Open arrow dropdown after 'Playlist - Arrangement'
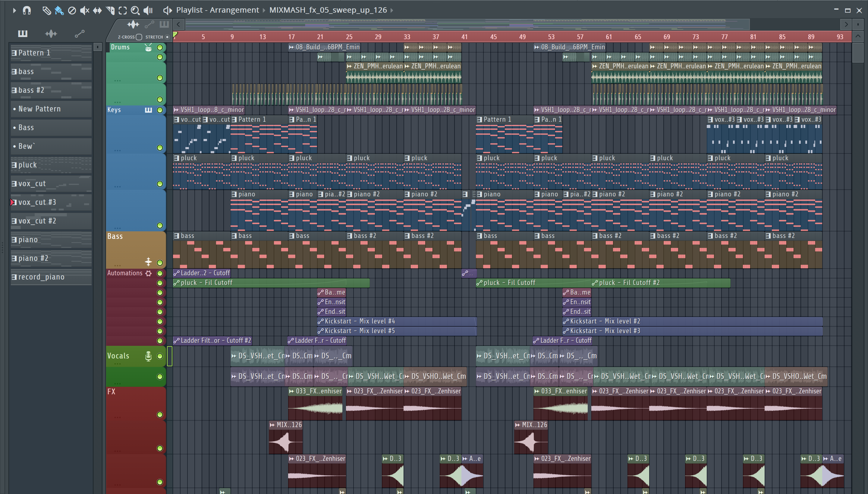This screenshot has width=868, height=494. tap(264, 11)
